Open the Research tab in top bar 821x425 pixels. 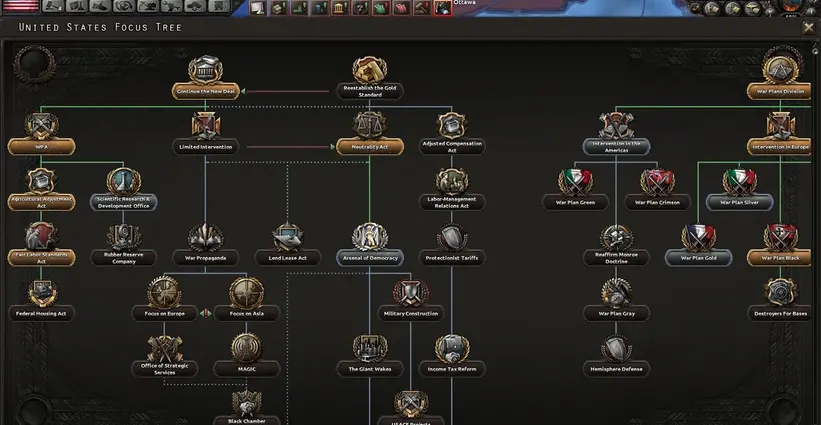tap(76, 6)
